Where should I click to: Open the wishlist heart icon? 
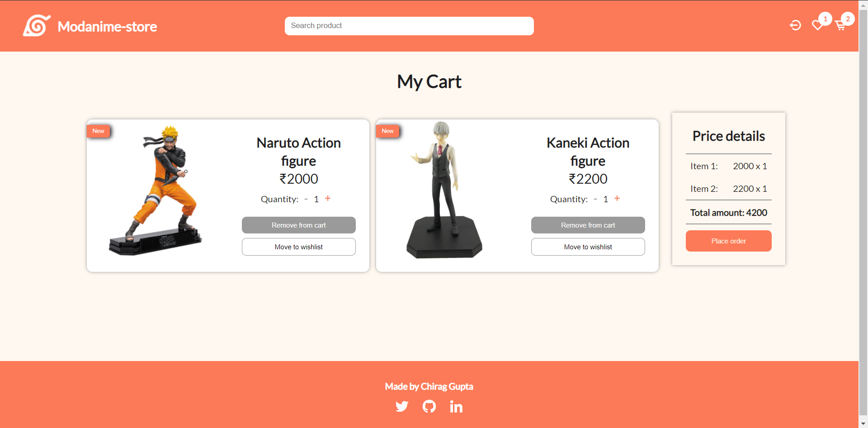click(x=817, y=25)
